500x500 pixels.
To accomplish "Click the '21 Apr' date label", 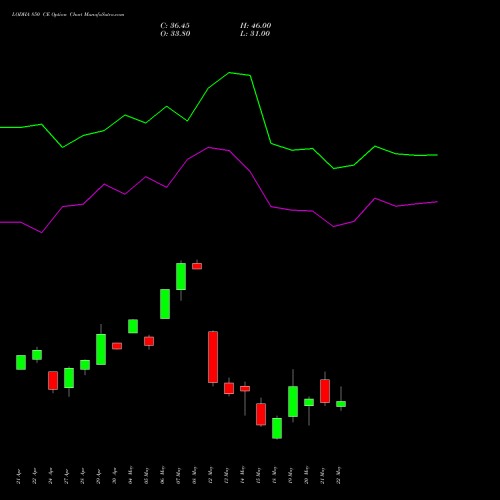I will [x=19, y=476].
